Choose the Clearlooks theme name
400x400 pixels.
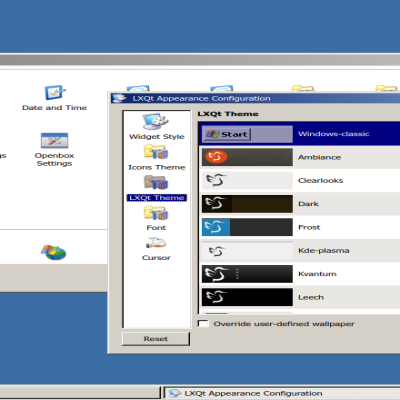pos(320,181)
